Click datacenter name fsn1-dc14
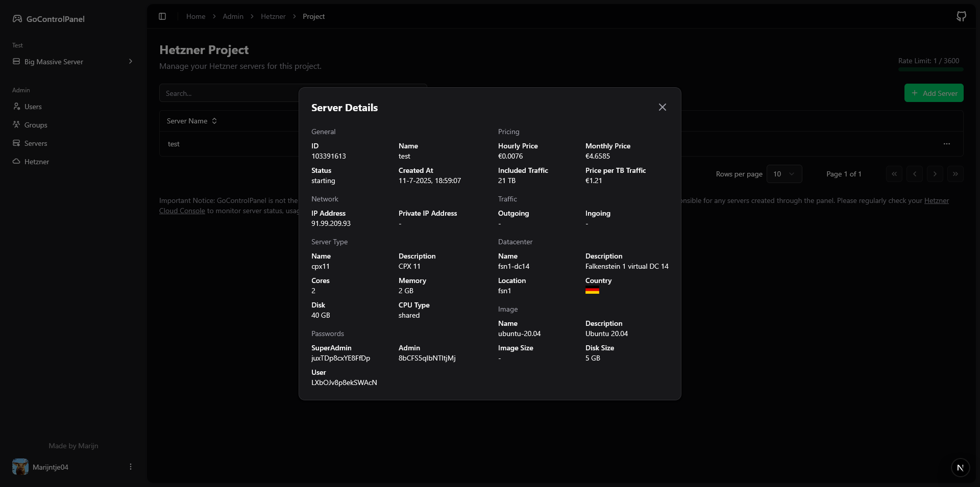Screen dimensions: 980x487 (513, 266)
